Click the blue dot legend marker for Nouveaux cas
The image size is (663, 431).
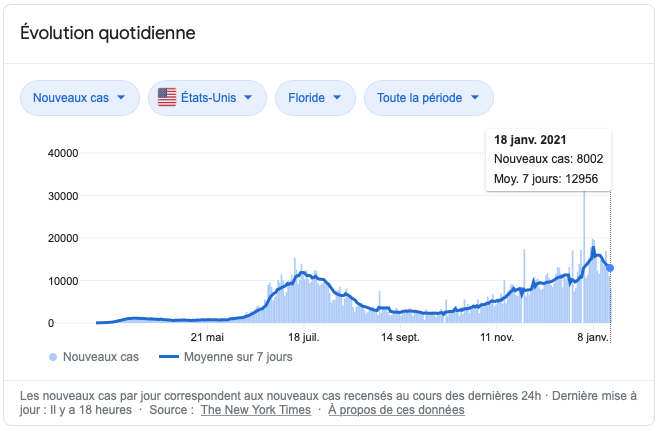52,356
